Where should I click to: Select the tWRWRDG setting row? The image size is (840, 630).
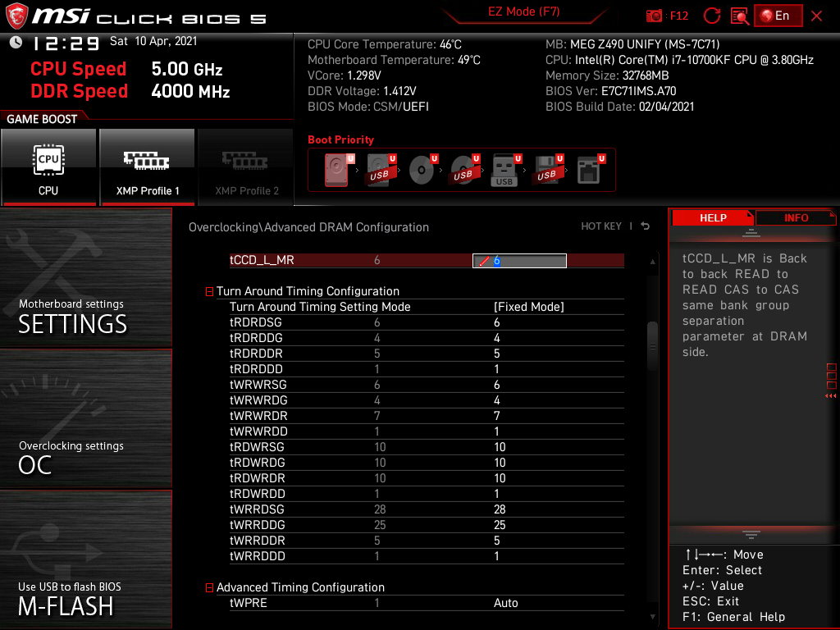click(x=427, y=400)
